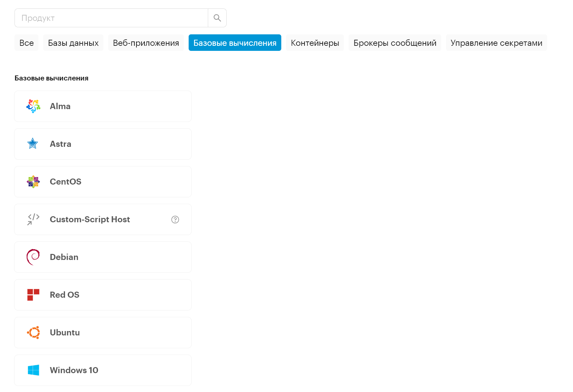Open the Брокеры сообщений tab
573x392 pixels.
point(395,43)
